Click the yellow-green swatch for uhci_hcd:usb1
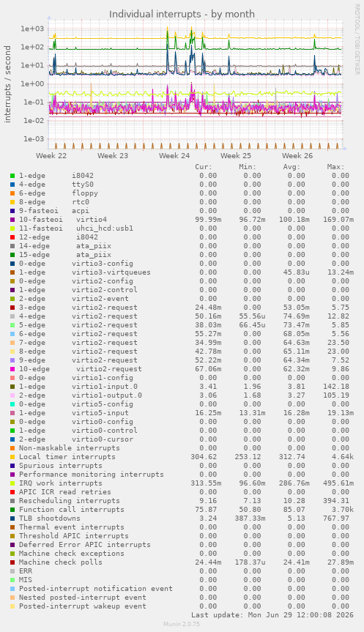The width and height of the screenshot is (364, 632). click(12, 228)
